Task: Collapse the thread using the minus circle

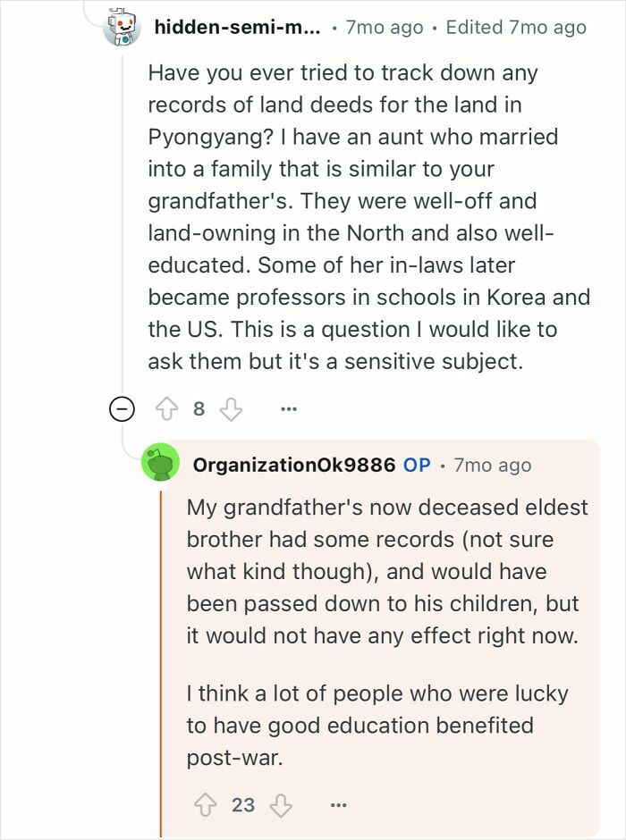Action: click(120, 407)
